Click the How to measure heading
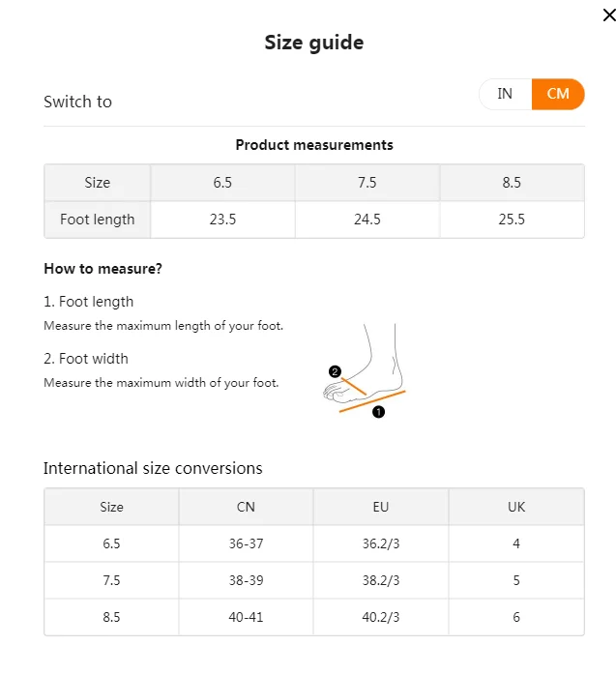616x675 pixels. [x=103, y=269]
